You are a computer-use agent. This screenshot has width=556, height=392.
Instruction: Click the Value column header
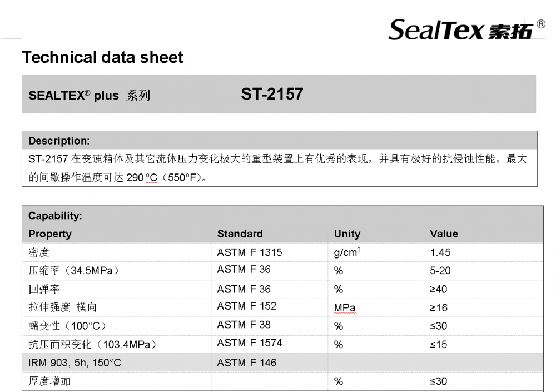pyautogui.click(x=444, y=234)
